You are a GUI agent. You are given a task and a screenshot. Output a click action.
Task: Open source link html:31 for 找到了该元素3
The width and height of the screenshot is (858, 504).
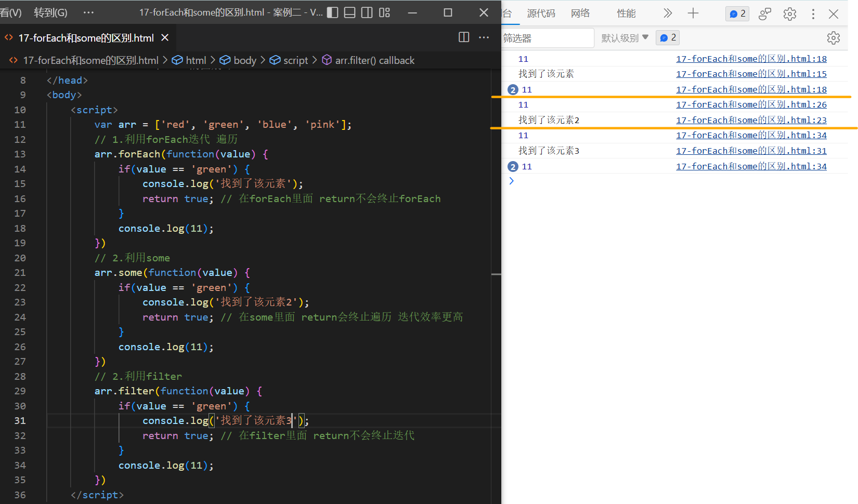751,151
